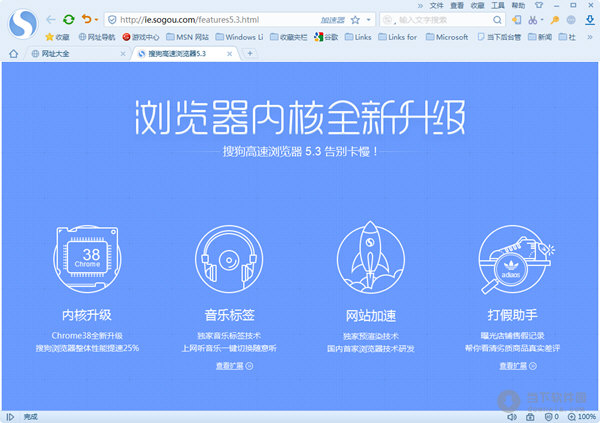Open the scissors screenshot tool
This screenshot has width=600, height=423.
(x=532, y=20)
